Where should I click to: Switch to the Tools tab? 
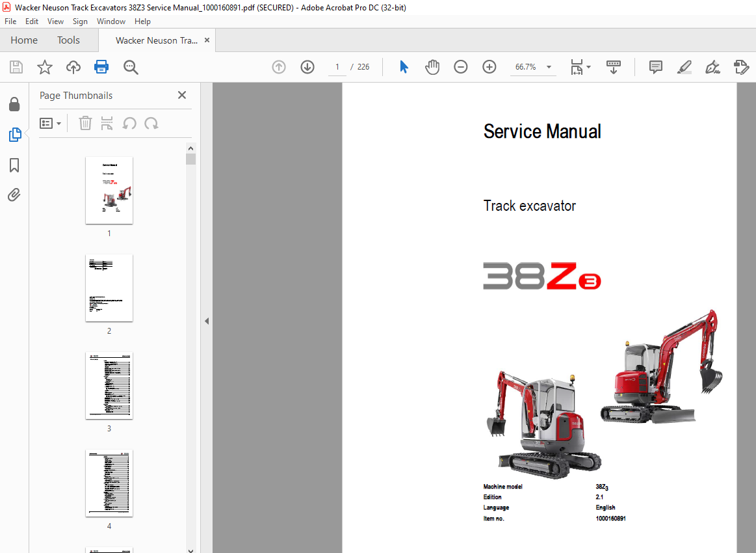click(68, 40)
